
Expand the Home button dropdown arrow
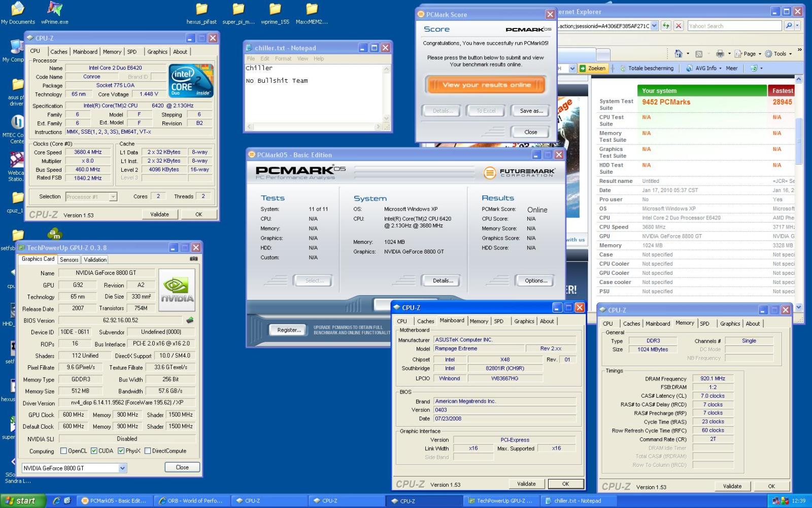(688, 54)
